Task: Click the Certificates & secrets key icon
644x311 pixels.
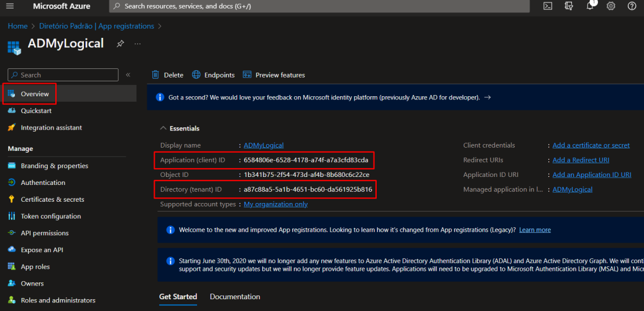Action: pos(12,199)
